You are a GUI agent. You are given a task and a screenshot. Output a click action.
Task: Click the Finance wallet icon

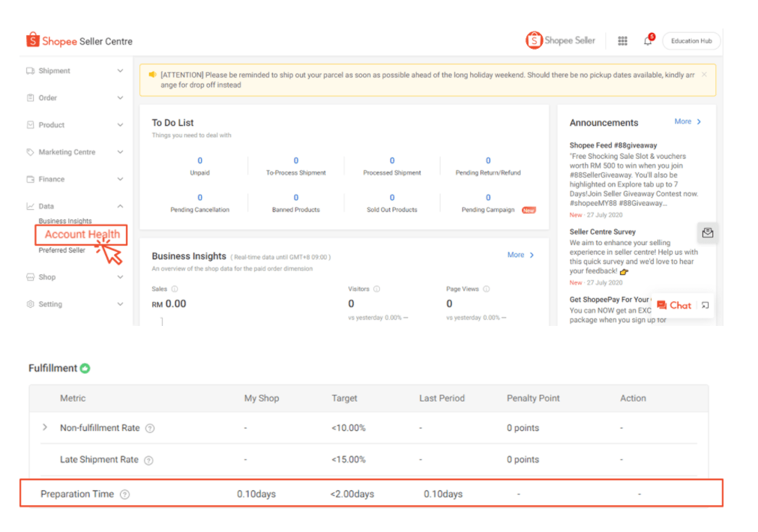tap(31, 179)
